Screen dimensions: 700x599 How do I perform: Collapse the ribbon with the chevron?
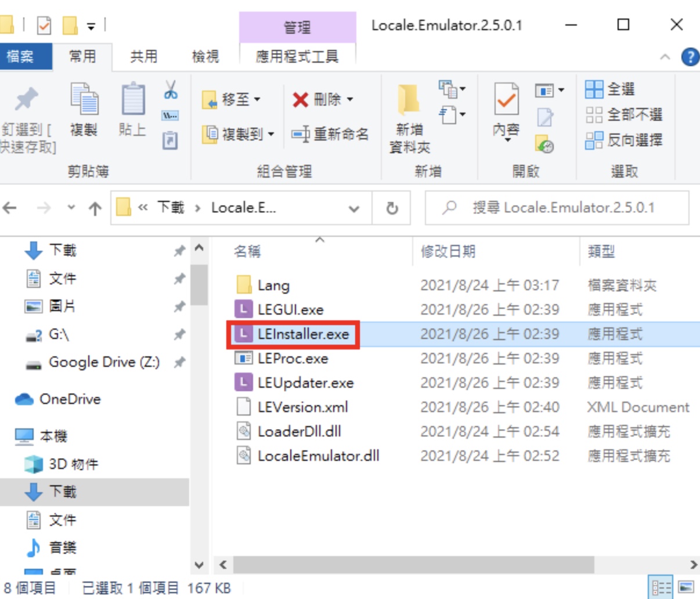[x=665, y=57]
